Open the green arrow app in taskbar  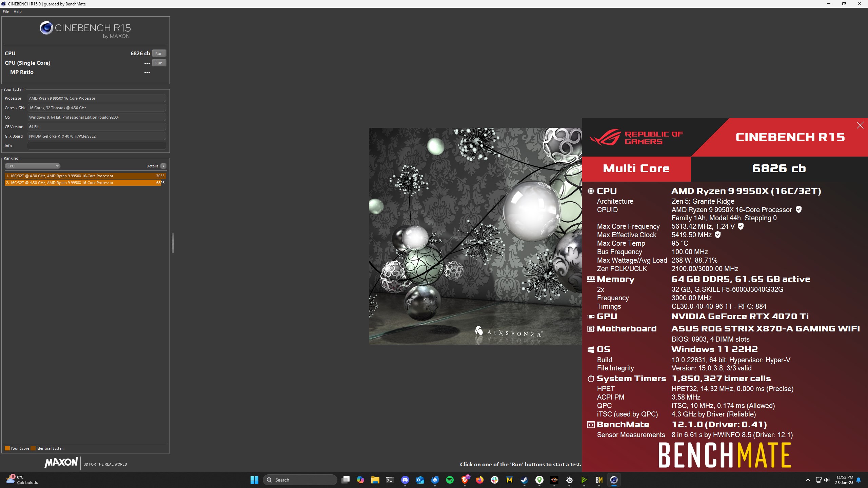pos(584,480)
